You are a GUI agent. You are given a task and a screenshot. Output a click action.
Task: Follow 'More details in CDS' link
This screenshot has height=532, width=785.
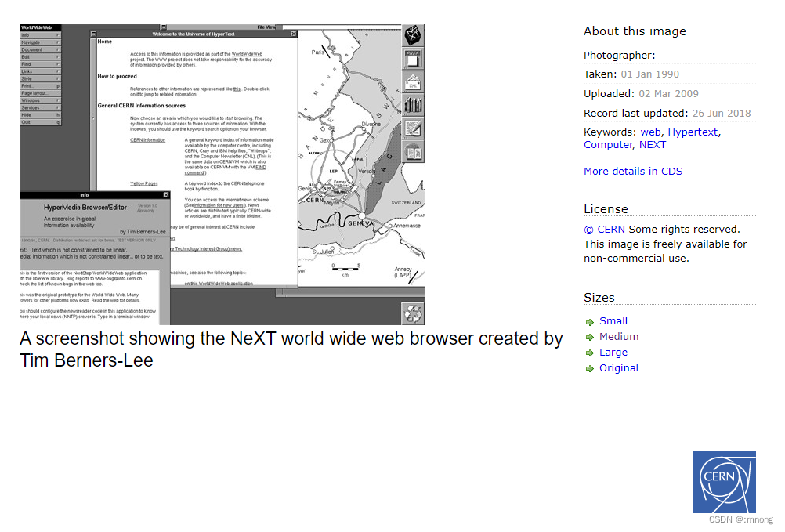pyautogui.click(x=633, y=171)
